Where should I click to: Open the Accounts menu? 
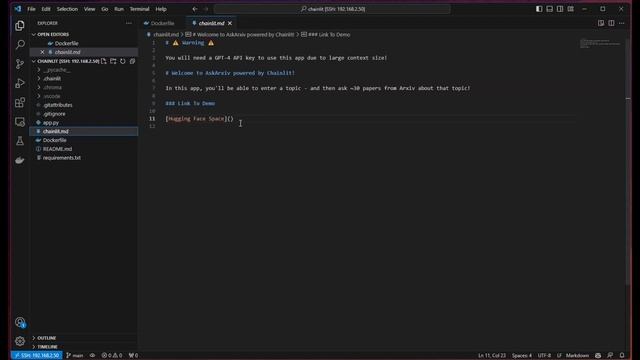[20, 322]
